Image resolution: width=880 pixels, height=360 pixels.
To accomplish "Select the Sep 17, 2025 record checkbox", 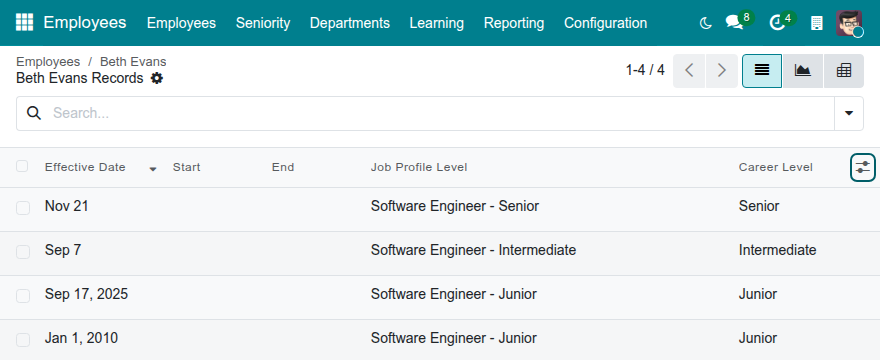I will 23,295.
